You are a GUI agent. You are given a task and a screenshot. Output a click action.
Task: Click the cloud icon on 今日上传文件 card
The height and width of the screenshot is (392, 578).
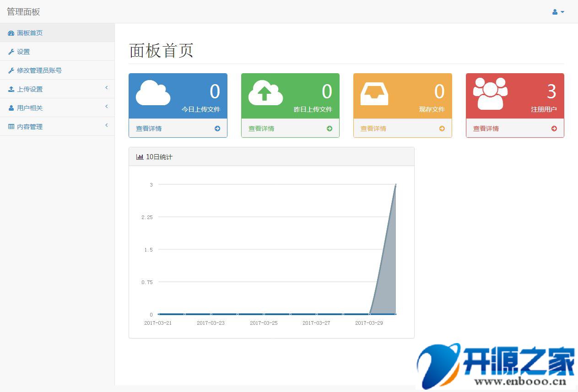(153, 93)
